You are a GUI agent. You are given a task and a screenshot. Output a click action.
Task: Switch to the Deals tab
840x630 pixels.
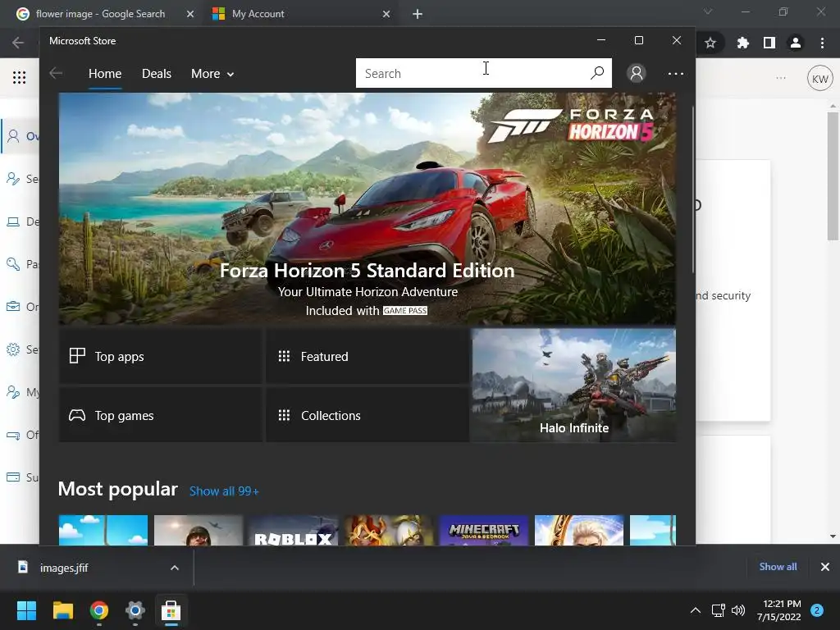157,73
